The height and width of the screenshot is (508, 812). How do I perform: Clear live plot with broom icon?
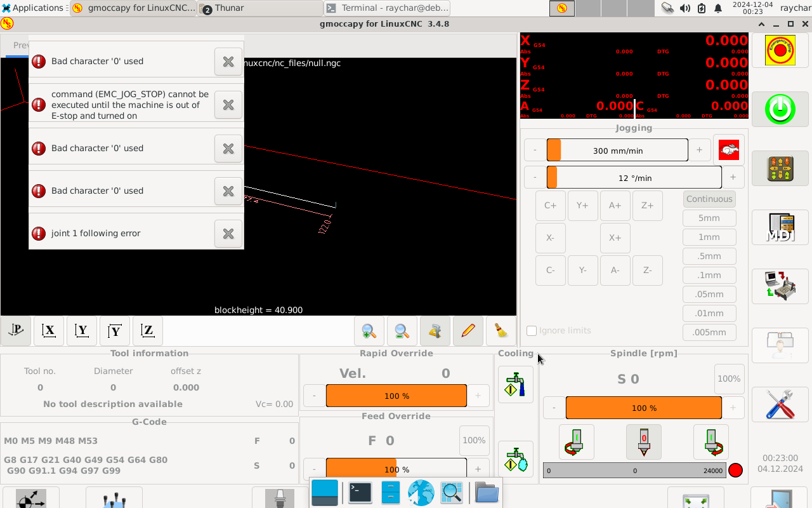(x=501, y=331)
